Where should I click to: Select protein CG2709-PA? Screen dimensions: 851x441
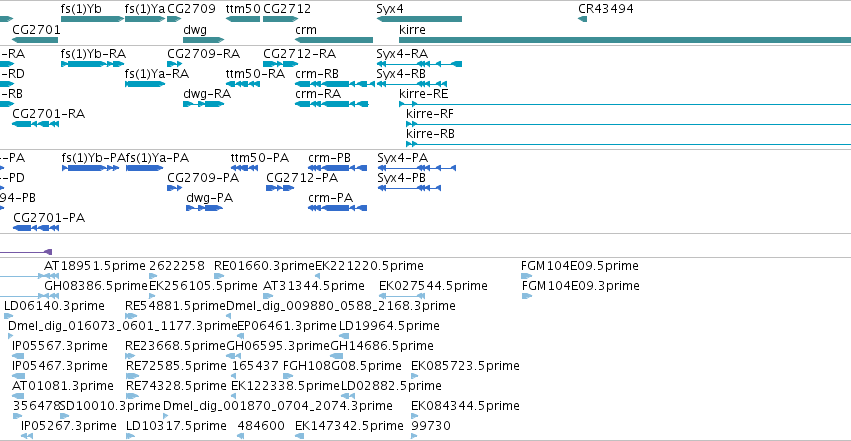tap(174, 188)
